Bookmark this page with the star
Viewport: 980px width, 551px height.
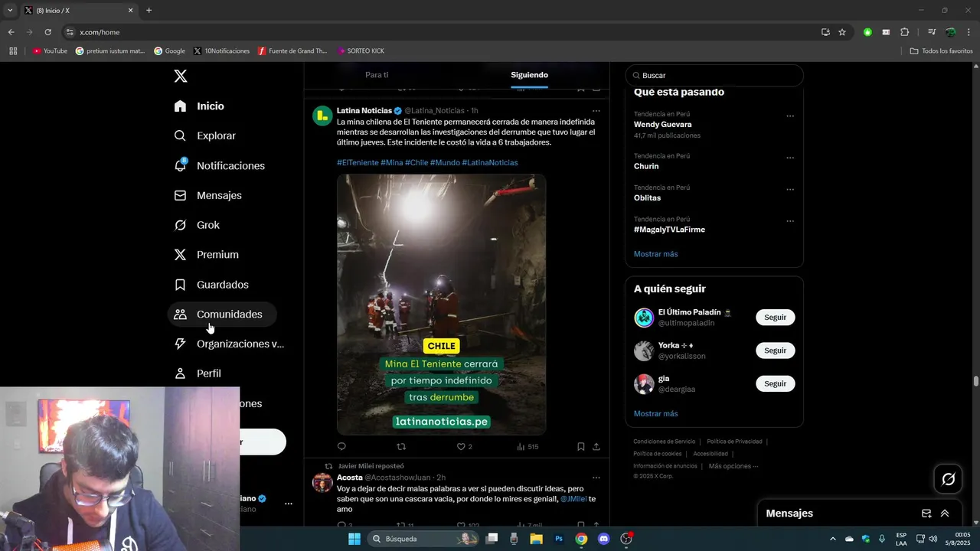842,32
